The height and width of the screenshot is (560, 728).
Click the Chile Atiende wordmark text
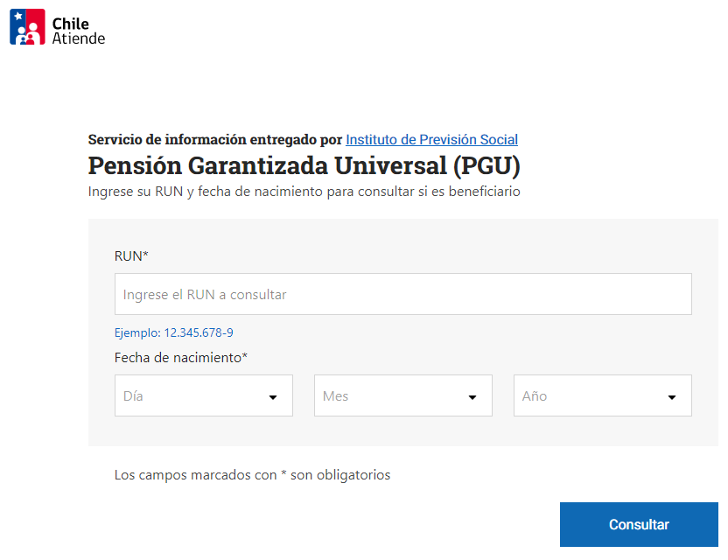click(79, 31)
